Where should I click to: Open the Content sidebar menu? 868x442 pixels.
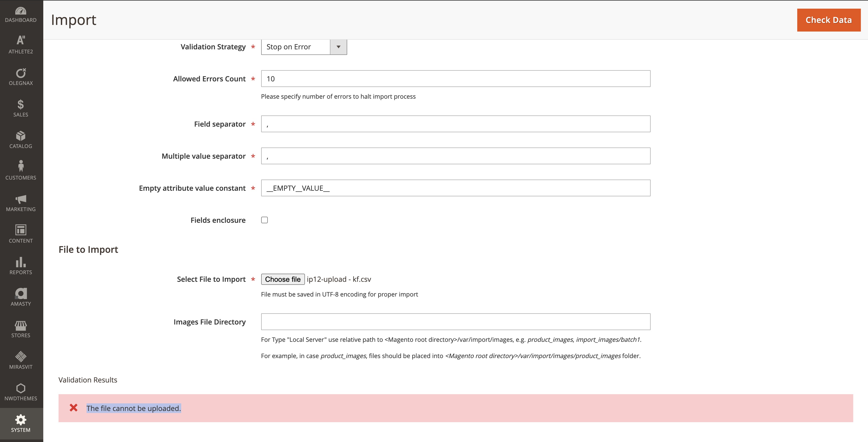(x=21, y=234)
